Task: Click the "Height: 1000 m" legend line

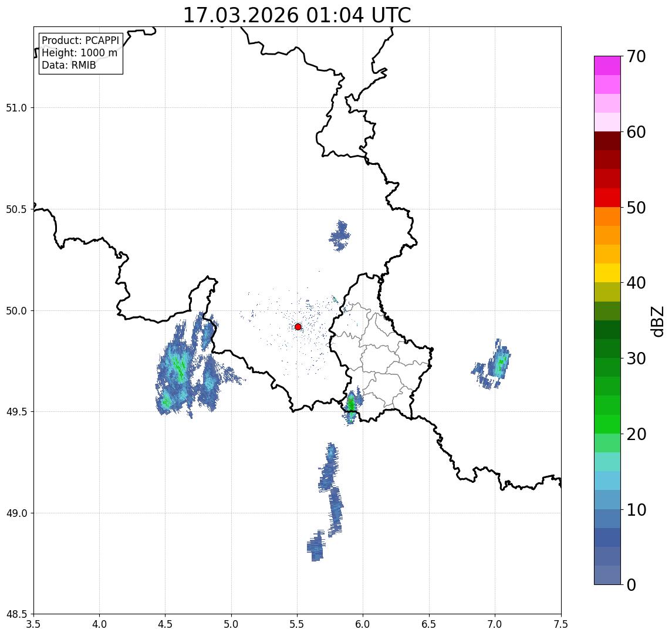Action: pos(79,53)
